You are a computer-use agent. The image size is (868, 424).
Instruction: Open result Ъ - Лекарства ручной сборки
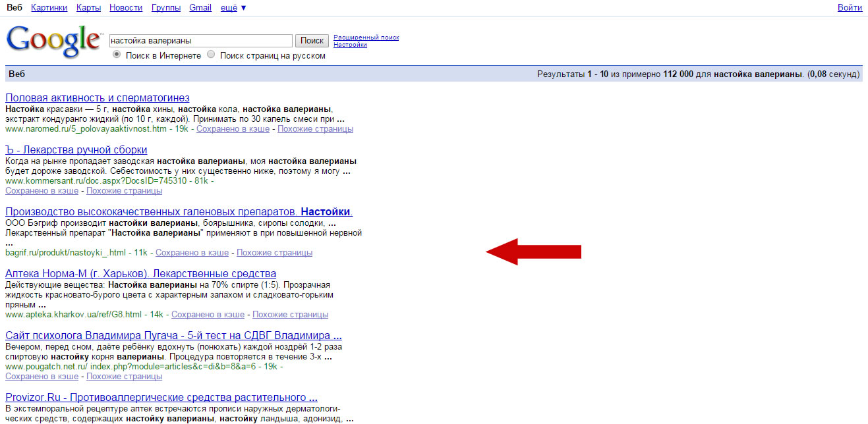(76, 150)
